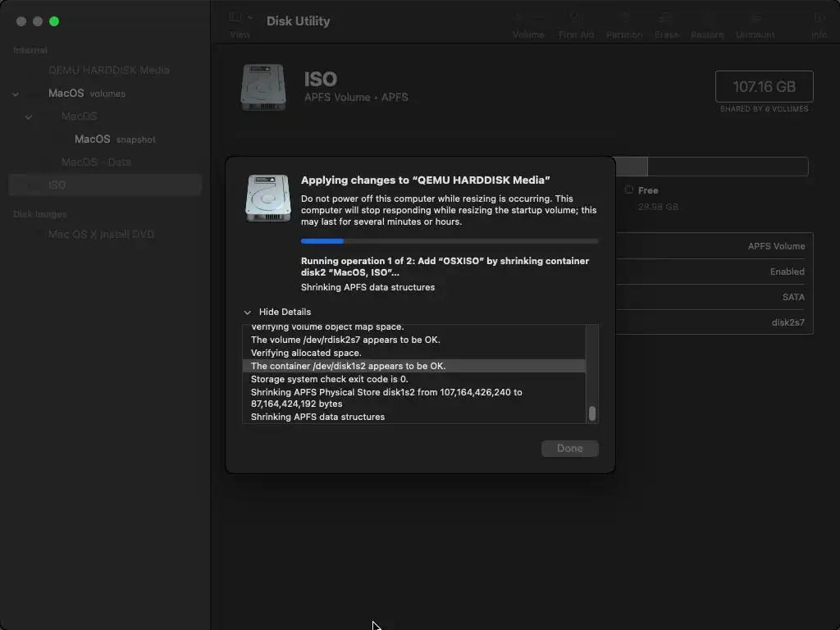The image size is (840, 630).
Task: Open the View options chevron in toolbar
Action: (249, 17)
